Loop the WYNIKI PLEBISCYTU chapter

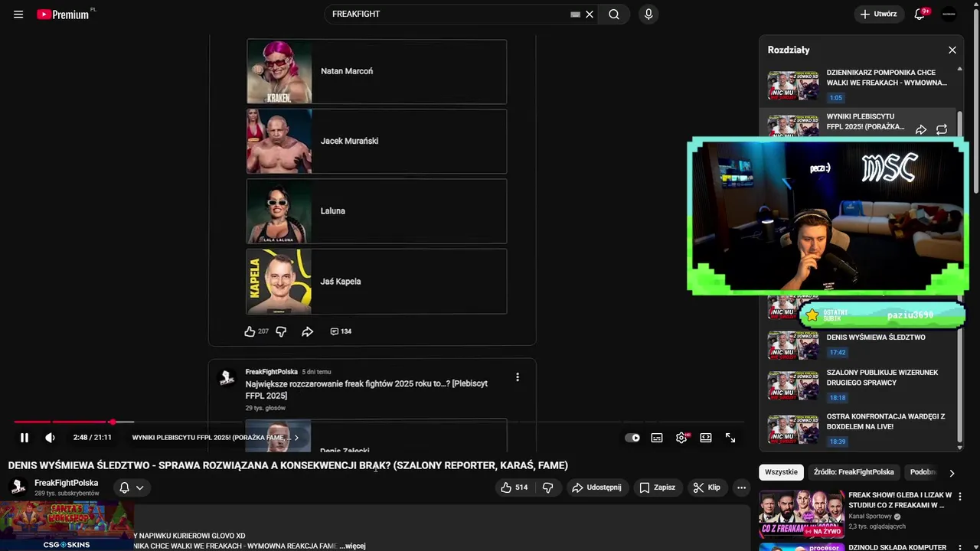tap(942, 130)
